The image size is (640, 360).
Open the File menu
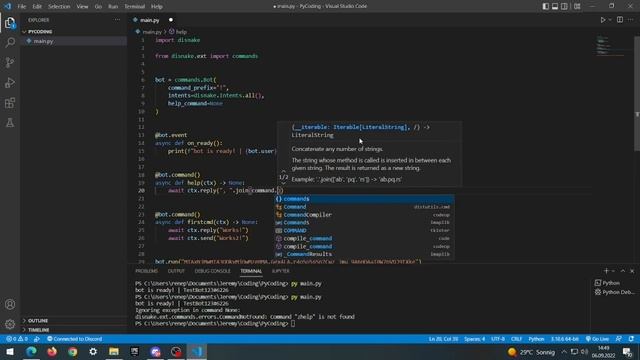(x=22, y=7)
